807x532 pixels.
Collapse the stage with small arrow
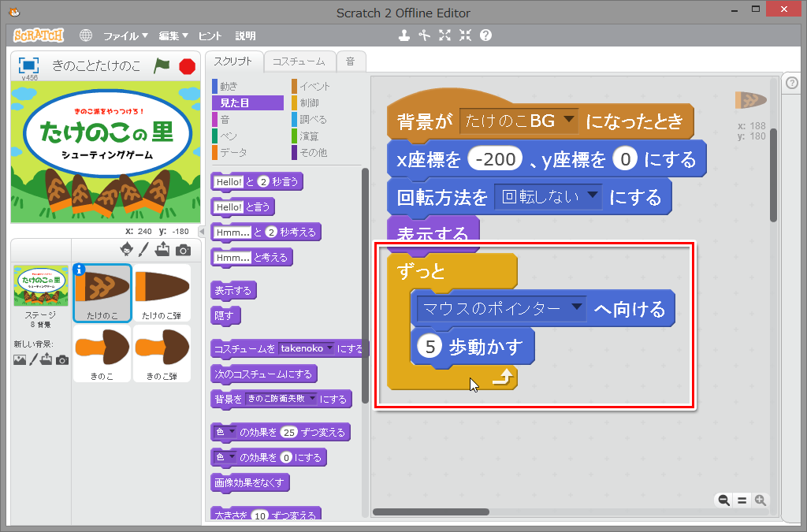(202, 232)
